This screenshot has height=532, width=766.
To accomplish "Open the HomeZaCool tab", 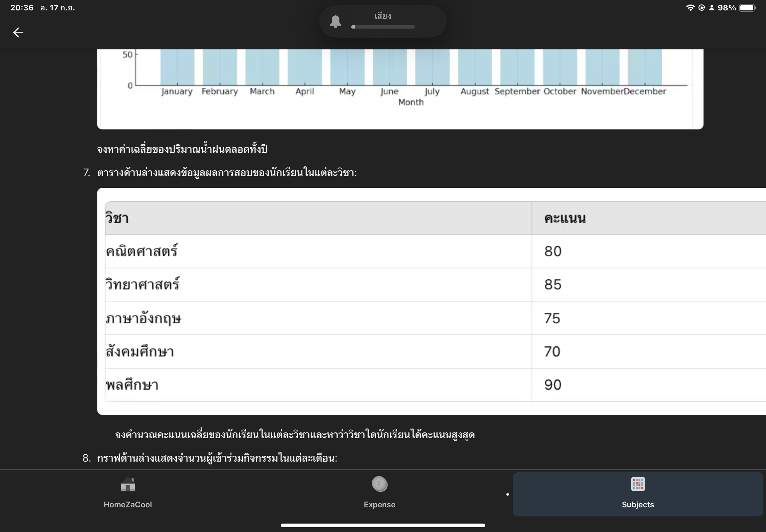I will click(x=128, y=504).
